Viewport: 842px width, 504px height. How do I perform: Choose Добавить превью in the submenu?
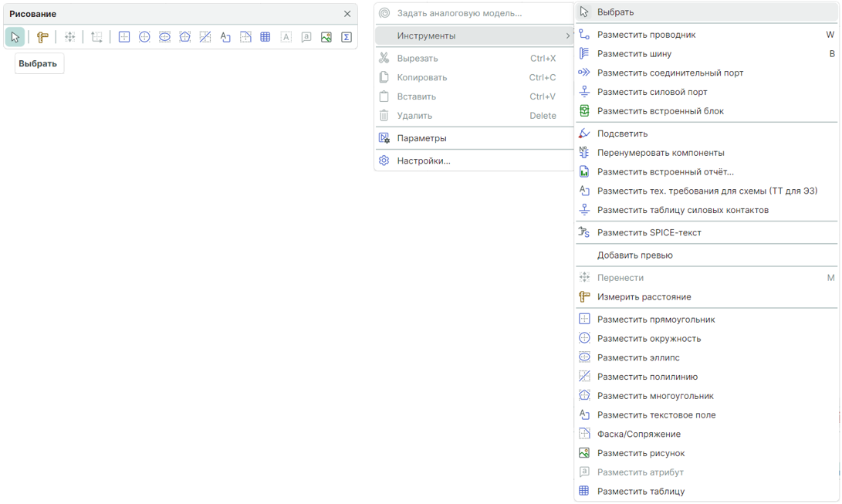click(634, 255)
